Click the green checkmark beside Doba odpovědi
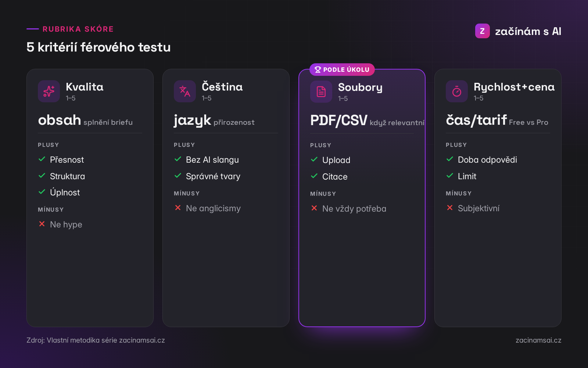 coord(450,159)
